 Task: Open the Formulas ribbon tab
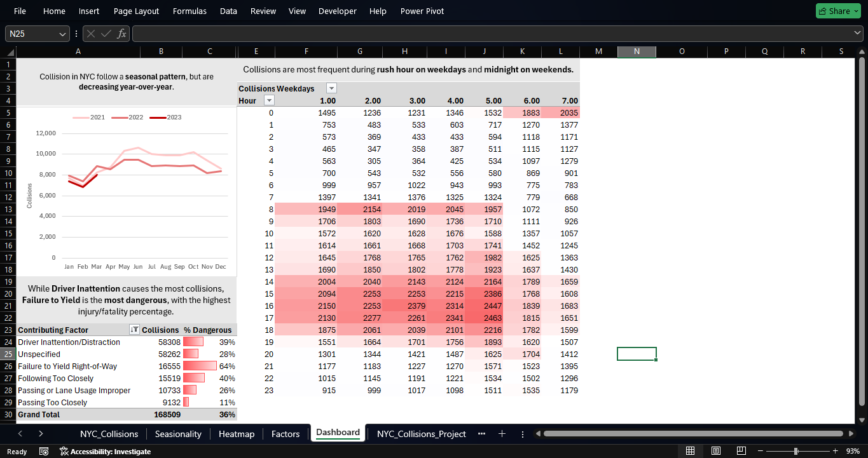pyautogui.click(x=189, y=11)
